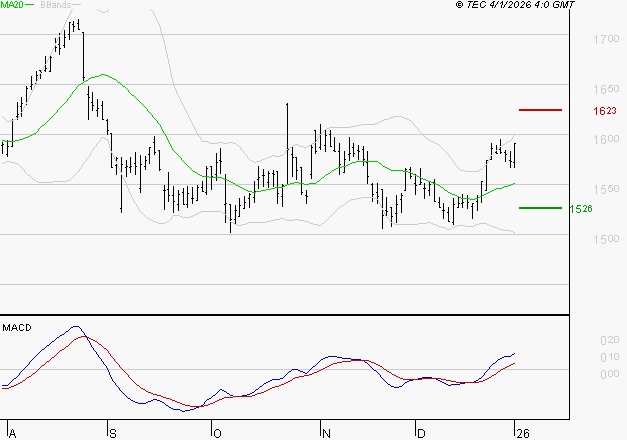627x440 pixels.
Task: Click the 1500 price axis label
Action: pos(606,239)
